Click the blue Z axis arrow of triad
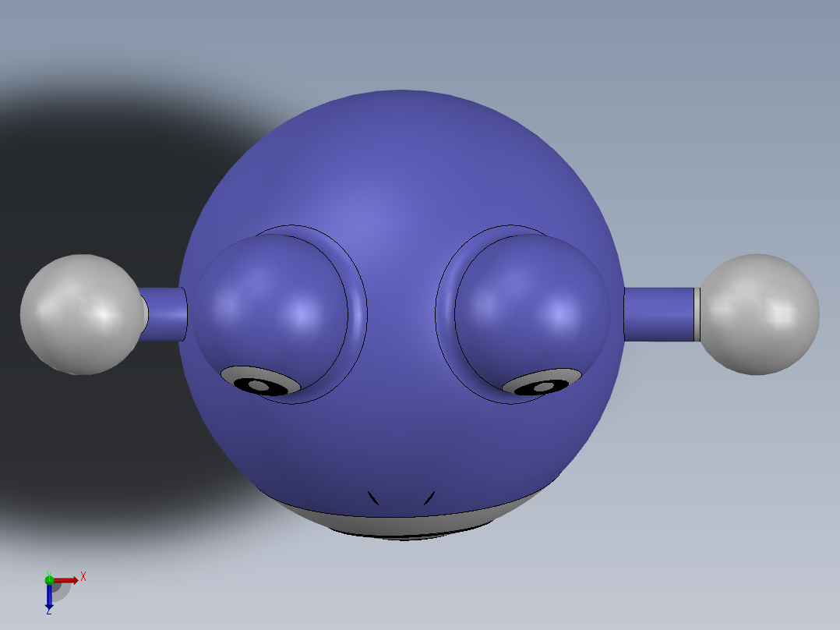 click(x=49, y=596)
